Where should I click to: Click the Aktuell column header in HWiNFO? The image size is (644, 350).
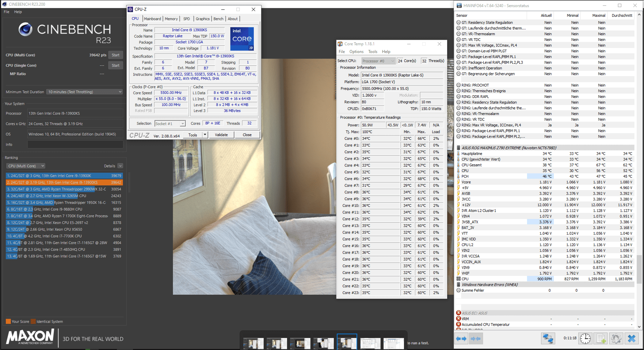pos(540,15)
